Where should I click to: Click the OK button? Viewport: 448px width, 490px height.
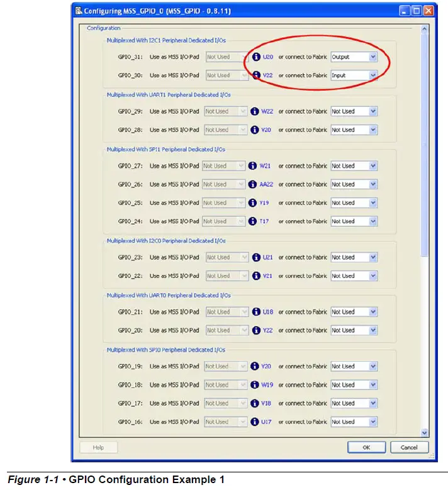click(x=366, y=447)
